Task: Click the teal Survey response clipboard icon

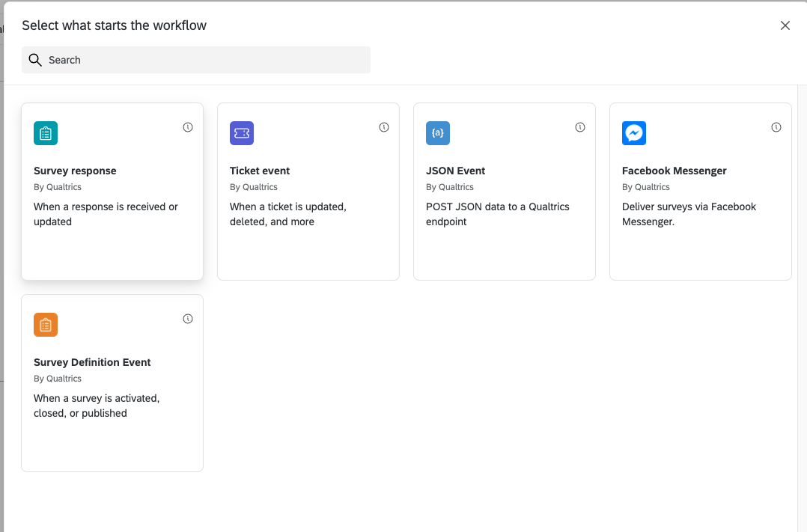Action: pos(46,133)
